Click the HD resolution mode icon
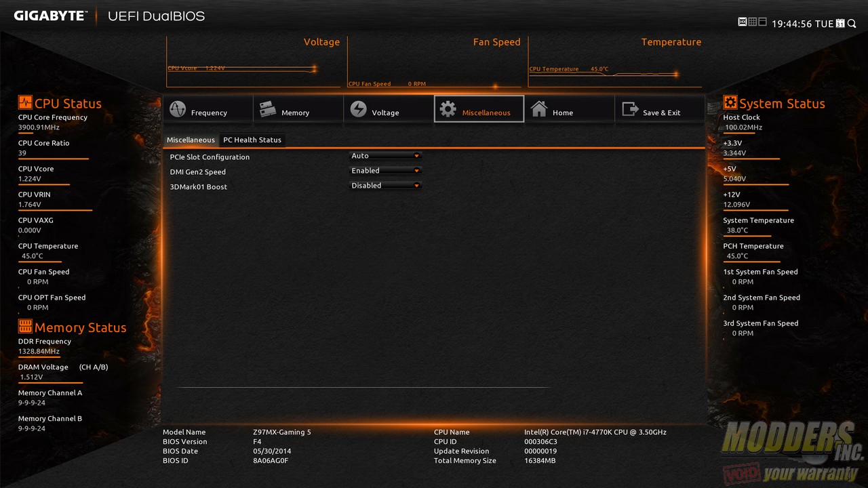This screenshot has width=868, height=488. (x=742, y=22)
